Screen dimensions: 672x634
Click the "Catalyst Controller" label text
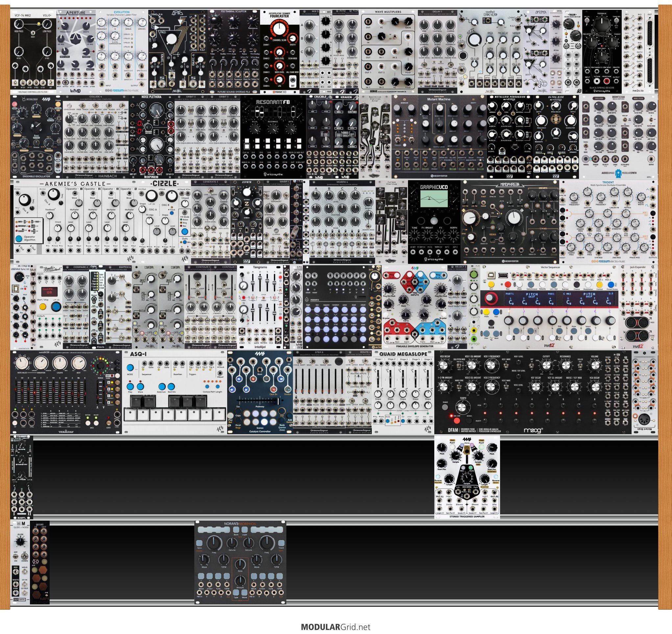[260, 431]
